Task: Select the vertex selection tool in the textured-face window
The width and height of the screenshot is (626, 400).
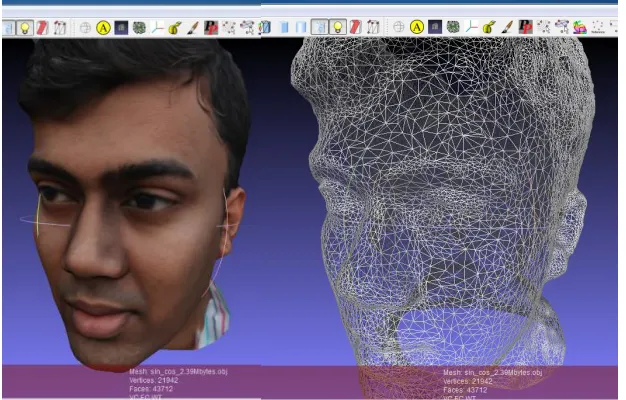Action: 229,28
